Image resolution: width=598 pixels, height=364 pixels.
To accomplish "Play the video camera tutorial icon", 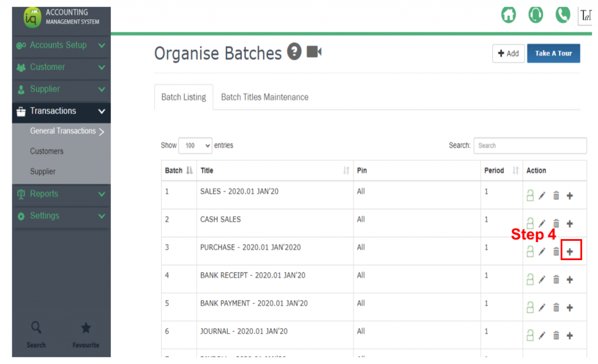I will point(314,52).
